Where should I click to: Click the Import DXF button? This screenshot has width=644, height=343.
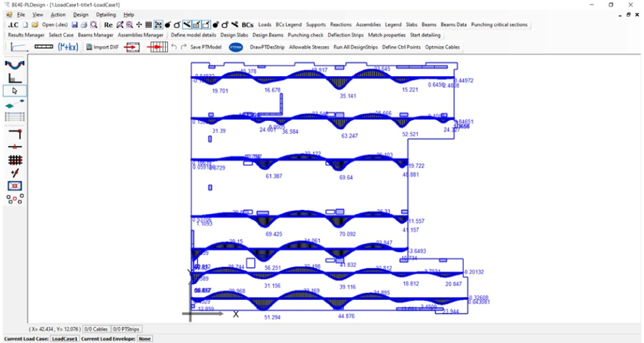(101, 47)
